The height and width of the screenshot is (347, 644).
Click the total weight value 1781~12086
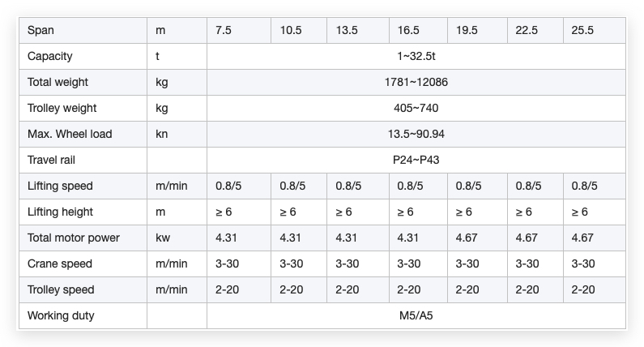pos(416,82)
